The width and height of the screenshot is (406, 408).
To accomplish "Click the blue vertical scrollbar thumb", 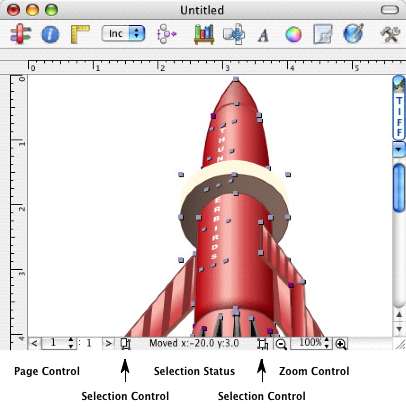I will click(399, 188).
